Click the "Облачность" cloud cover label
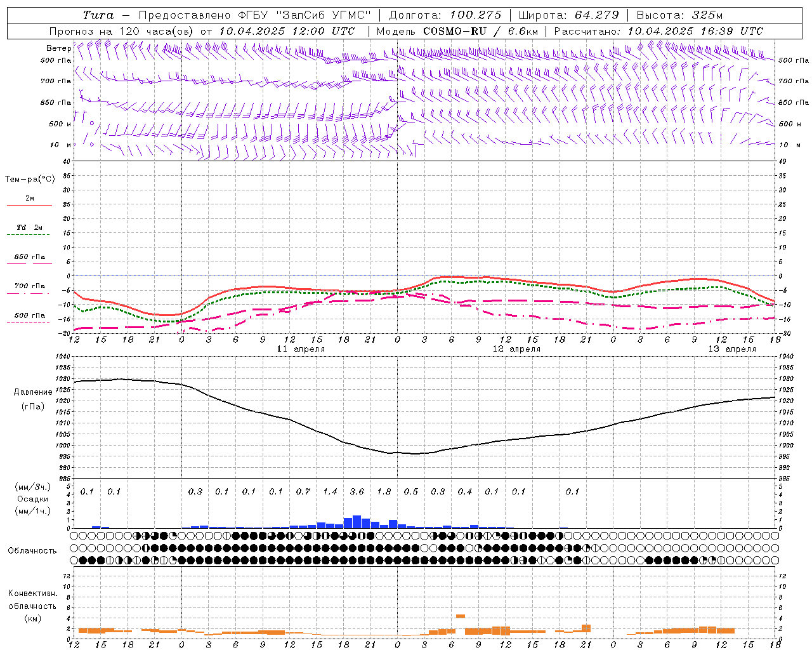 pos(32,550)
